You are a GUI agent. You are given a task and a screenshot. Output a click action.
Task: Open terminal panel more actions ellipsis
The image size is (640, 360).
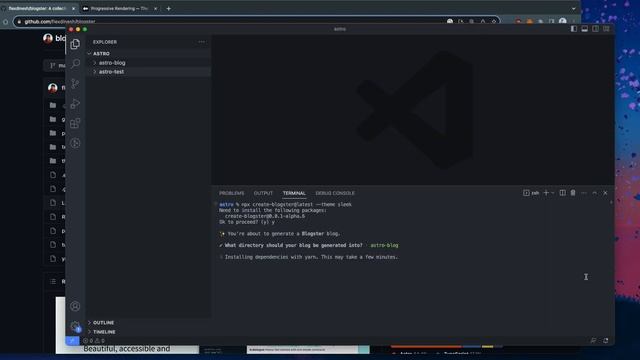(584, 193)
